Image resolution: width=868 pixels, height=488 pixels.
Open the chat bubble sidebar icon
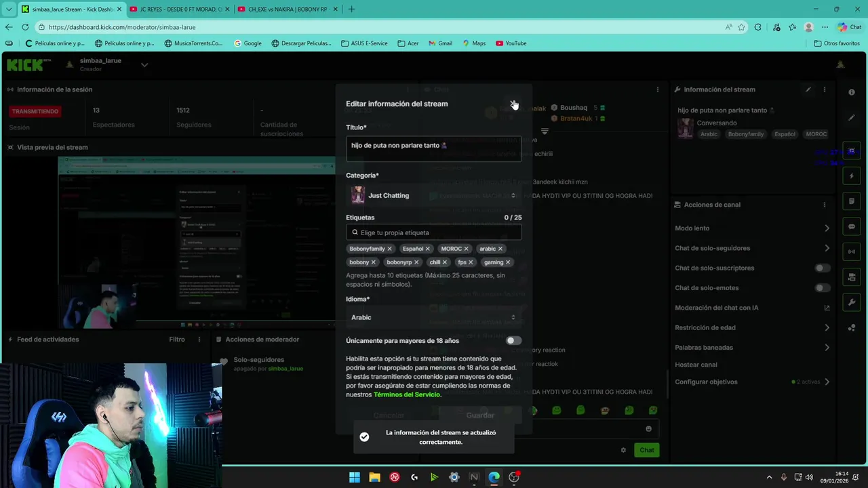852,226
